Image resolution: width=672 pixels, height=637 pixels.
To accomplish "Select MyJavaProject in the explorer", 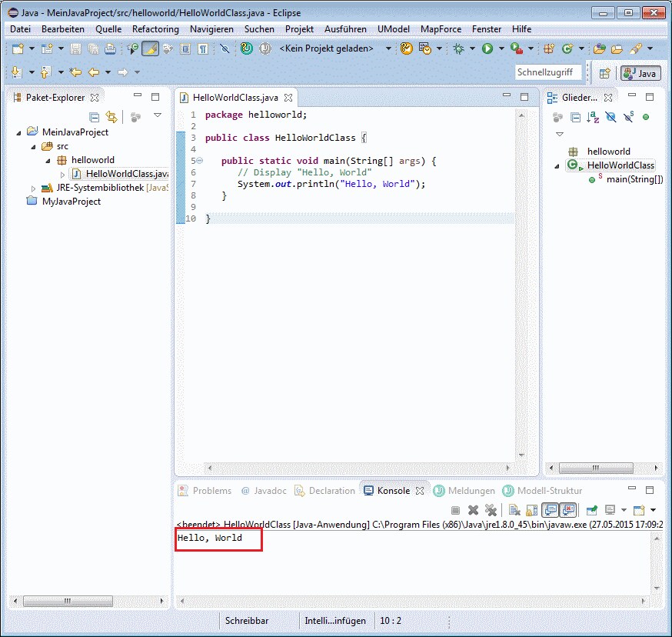I will click(x=71, y=202).
